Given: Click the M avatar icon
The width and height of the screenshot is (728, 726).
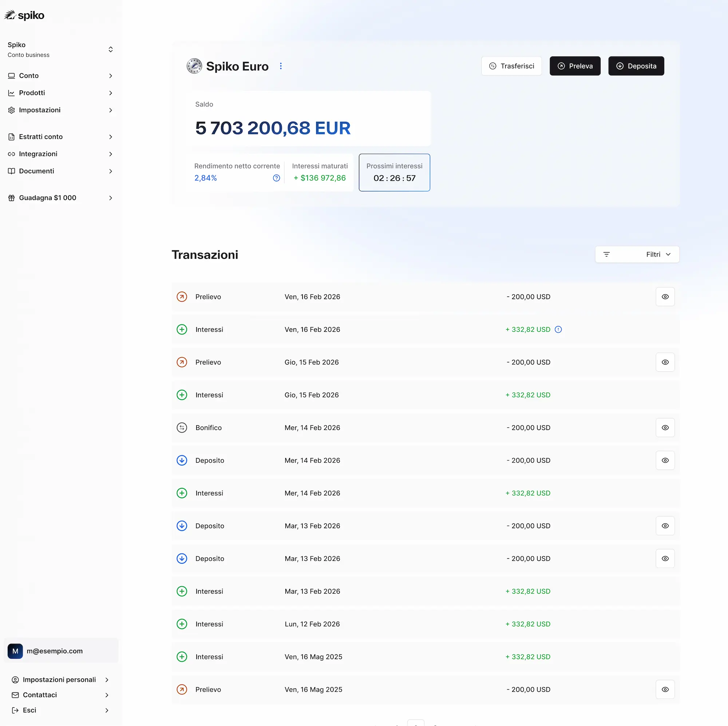Looking at the screenshot, I should point(15,651).
